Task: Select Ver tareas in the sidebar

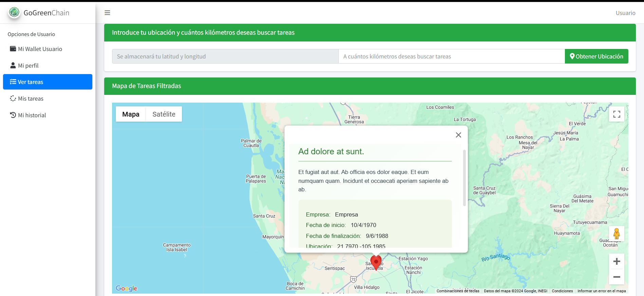Action: (x=48, y=82)
